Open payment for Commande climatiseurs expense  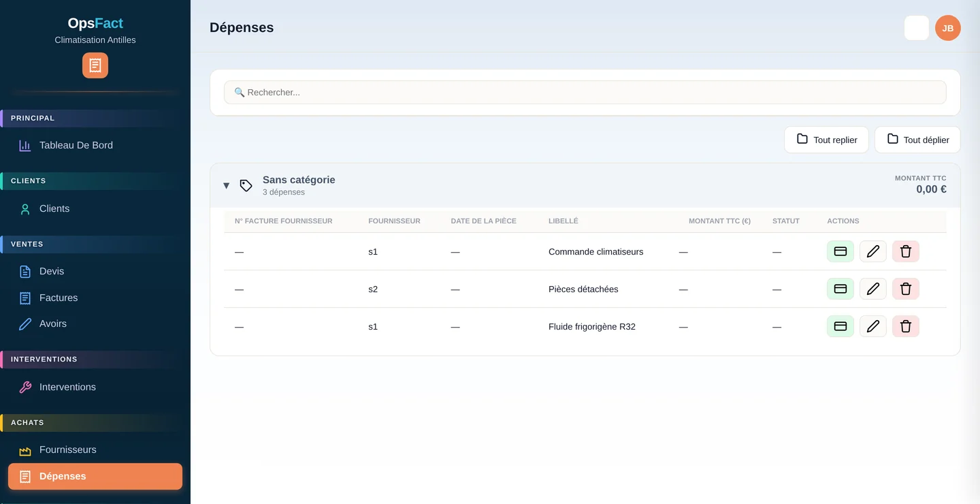click(840, 251)
